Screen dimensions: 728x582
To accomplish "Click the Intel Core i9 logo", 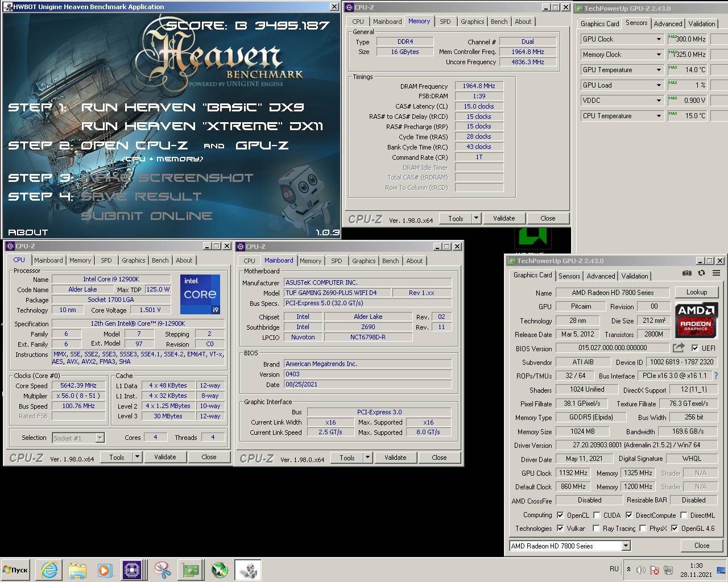I will (200, 294).
